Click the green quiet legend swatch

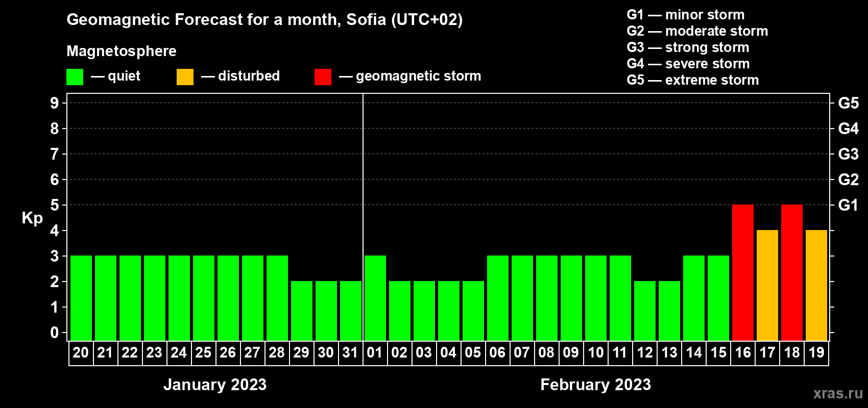(x=75, y=77)
